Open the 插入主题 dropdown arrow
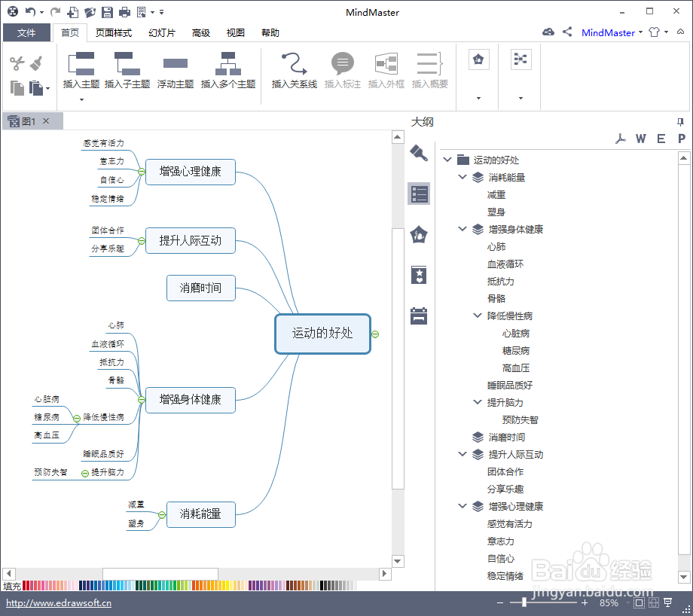The image size is (693, 616). pyautogui.click(x=81, y=99)
